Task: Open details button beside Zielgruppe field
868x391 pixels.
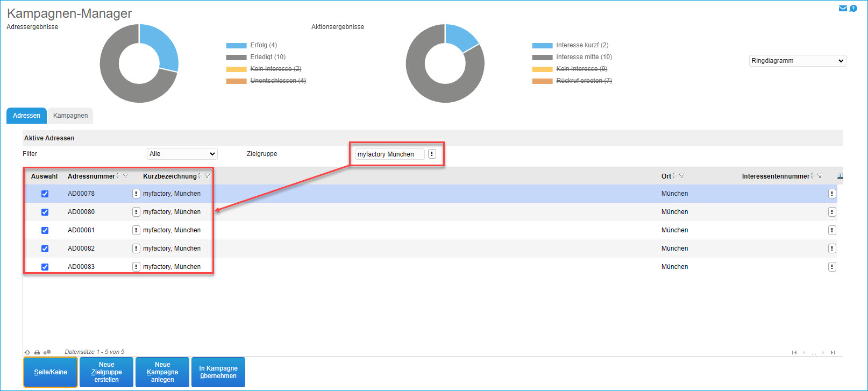Action: pos(432,154)
